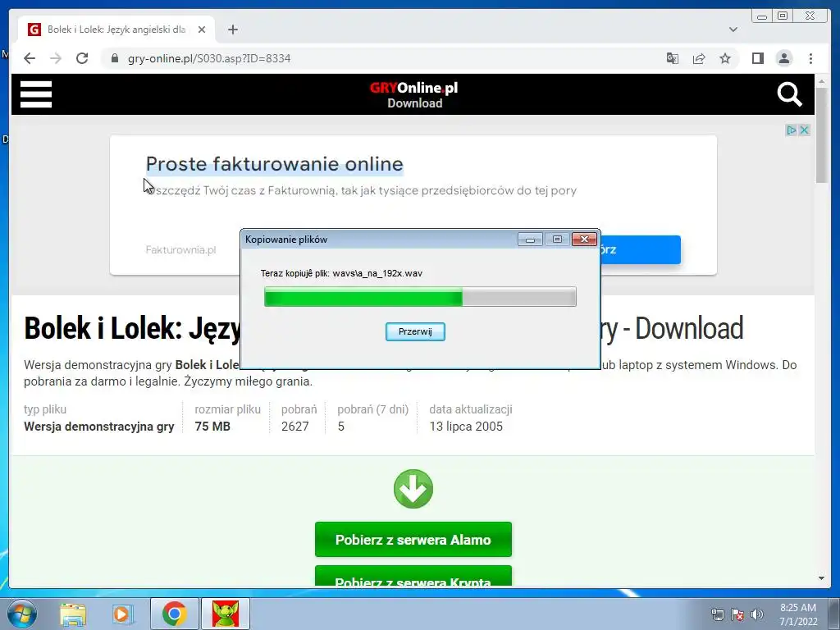Screen dimensions: 840x630
Task: Reload the page with the refresh icon
Action: pyautogui.click(x=82, y=58)
